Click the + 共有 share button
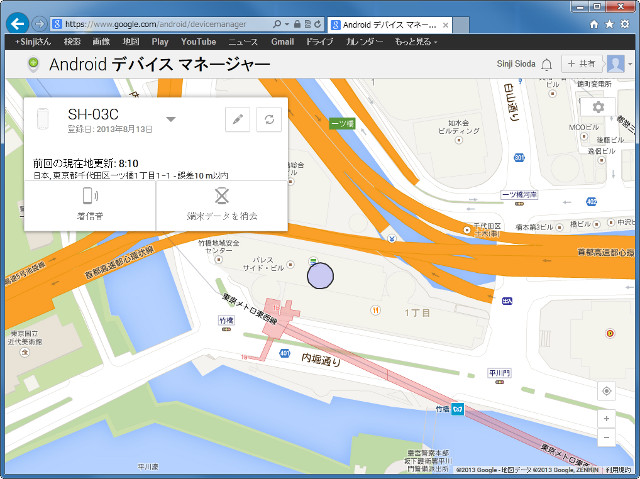640x479 pixels. point(582,64)
